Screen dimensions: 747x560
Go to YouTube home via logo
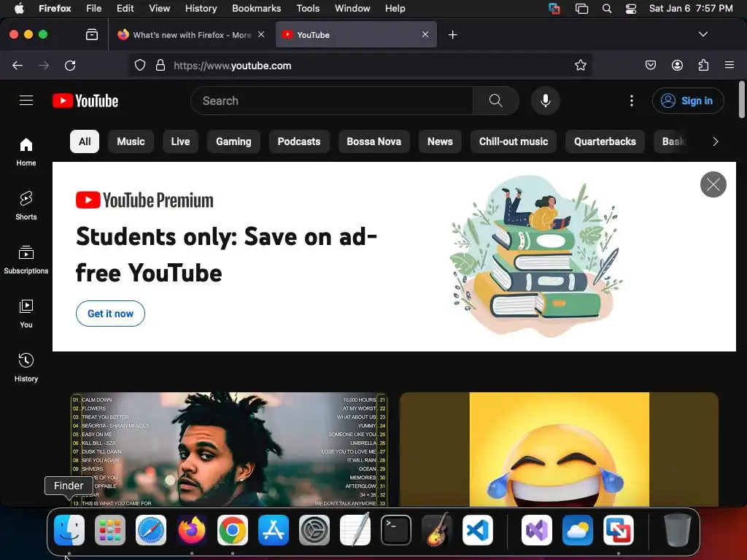pos(85,101)
